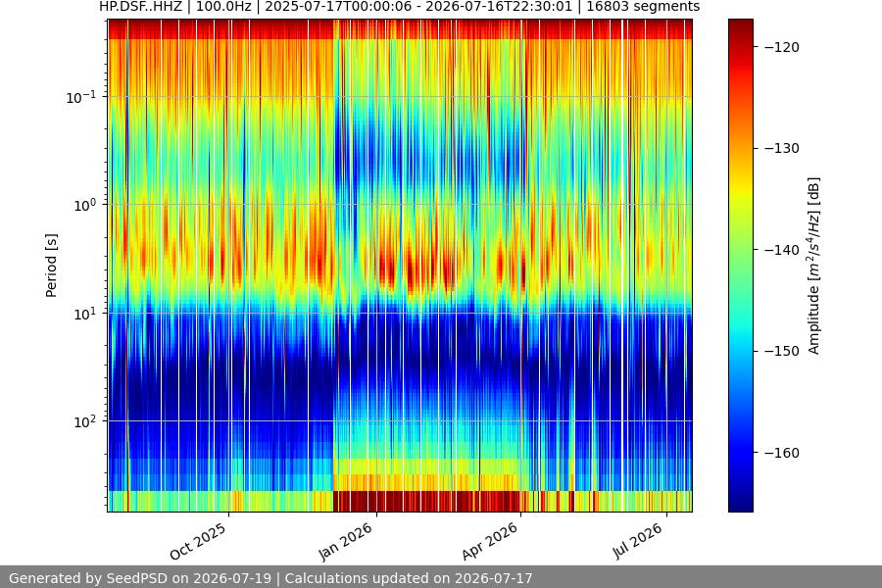Click the −130 colorbar tick label
Screen dimensions: 882x588
781,149
